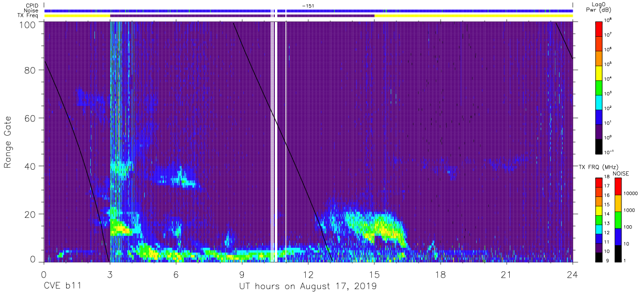Select the 'Noise' row label at top left

30,10
